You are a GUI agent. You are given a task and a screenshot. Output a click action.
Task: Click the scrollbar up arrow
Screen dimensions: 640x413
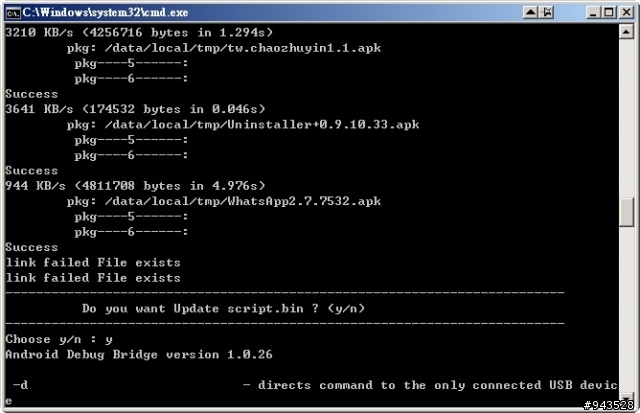click(x=626, y=31)
